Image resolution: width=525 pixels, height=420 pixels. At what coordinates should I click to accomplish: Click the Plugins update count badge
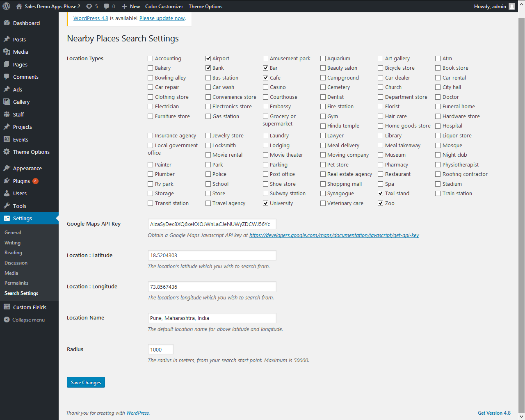(35, 181)
